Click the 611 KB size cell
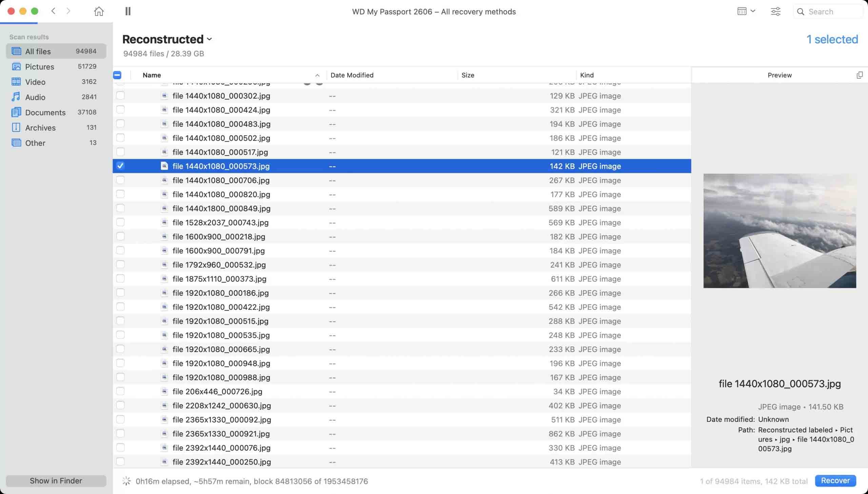 (x=563, y=279)
